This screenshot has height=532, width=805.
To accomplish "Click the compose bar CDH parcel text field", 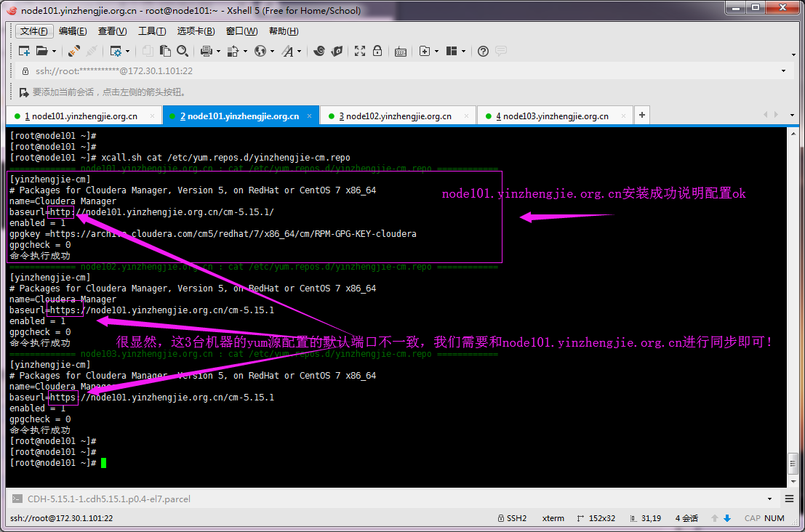I will click(x=393, y=499).
